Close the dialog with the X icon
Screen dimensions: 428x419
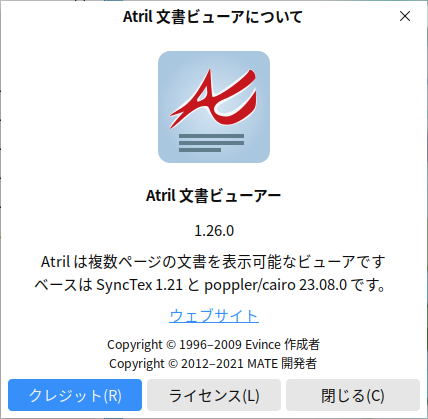pyautogui.click(x=405, y=16)
